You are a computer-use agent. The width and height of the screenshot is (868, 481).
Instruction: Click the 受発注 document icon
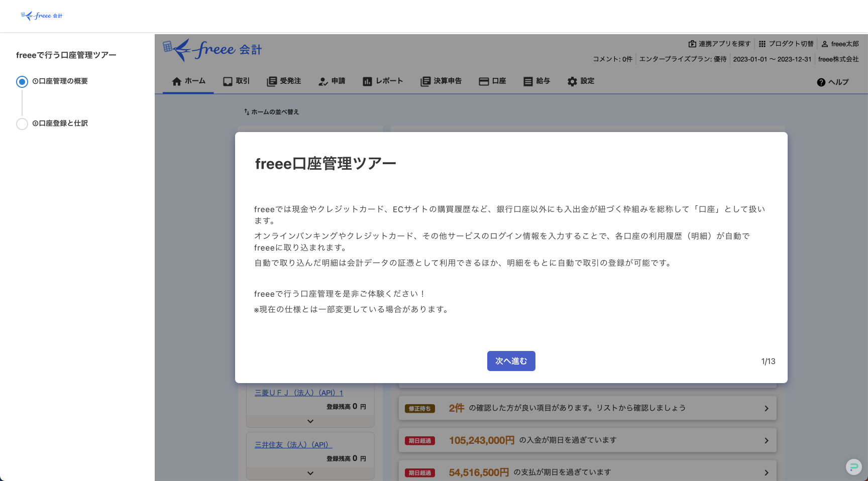click(272, 81)
